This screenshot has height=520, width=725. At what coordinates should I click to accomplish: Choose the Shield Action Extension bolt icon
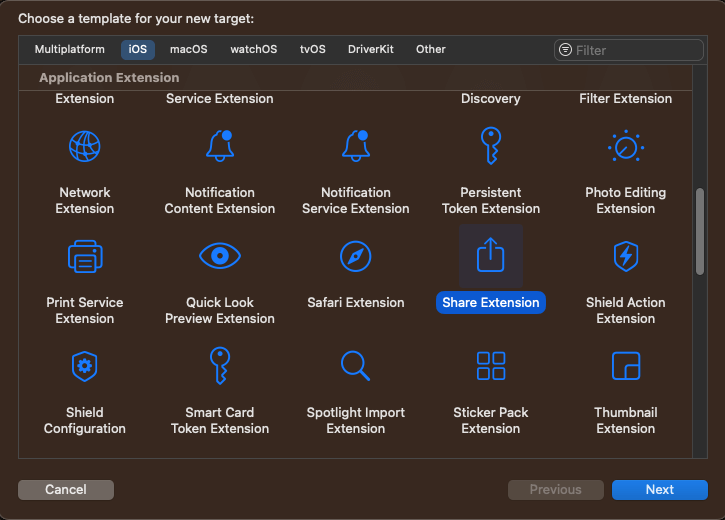(x=626, y=256)
